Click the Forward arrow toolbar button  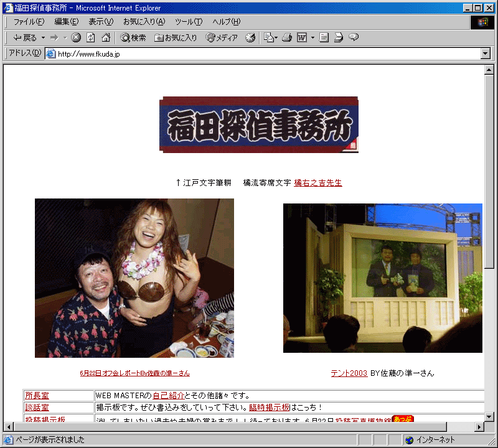[54, 38]
